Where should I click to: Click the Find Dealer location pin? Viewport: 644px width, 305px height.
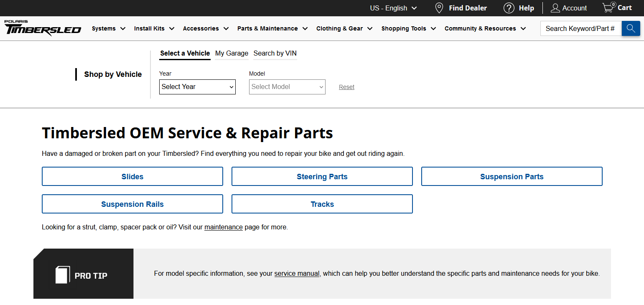(x=439, y=8)
